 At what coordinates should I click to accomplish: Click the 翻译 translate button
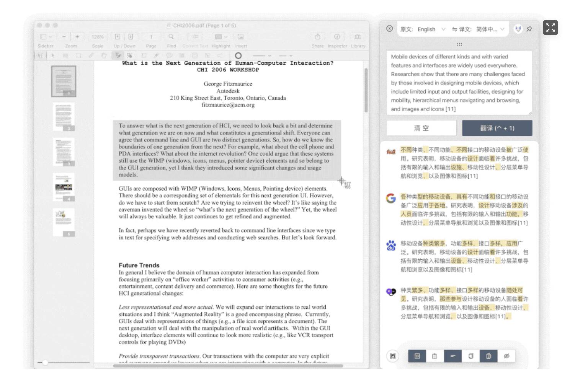click(x=497, y=128)
